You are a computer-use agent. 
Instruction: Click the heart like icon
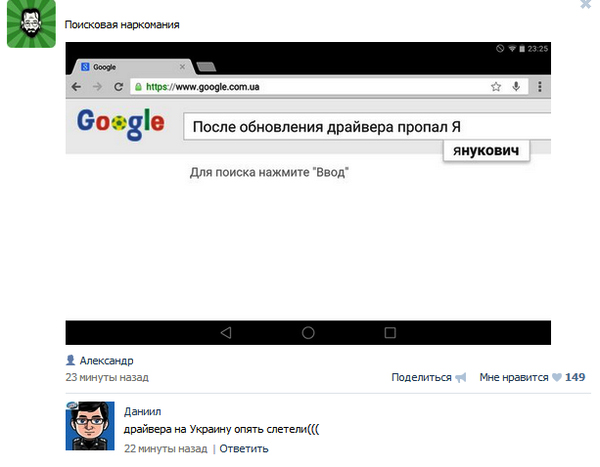pos(557,377)
